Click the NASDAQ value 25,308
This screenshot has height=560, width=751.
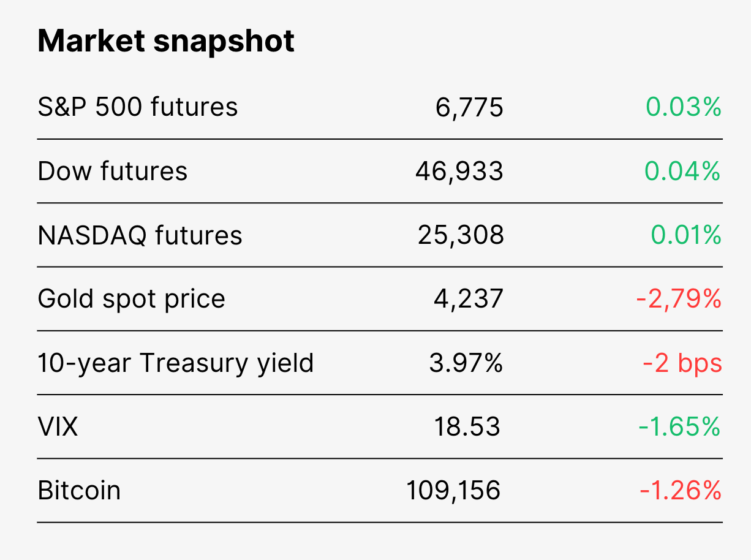(461, 235)
